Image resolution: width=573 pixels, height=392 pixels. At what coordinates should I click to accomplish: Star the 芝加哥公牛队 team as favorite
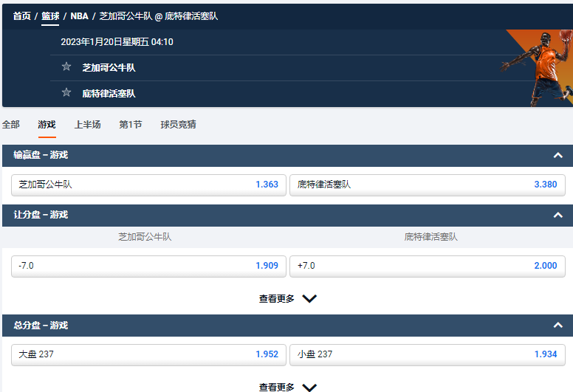[66, 67]
